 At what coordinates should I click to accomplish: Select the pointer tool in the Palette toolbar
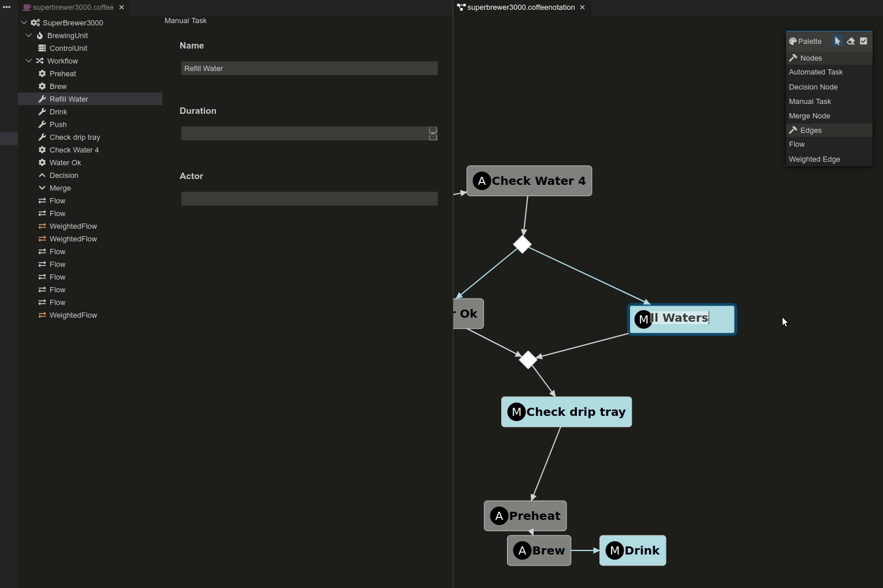point(837,40)
